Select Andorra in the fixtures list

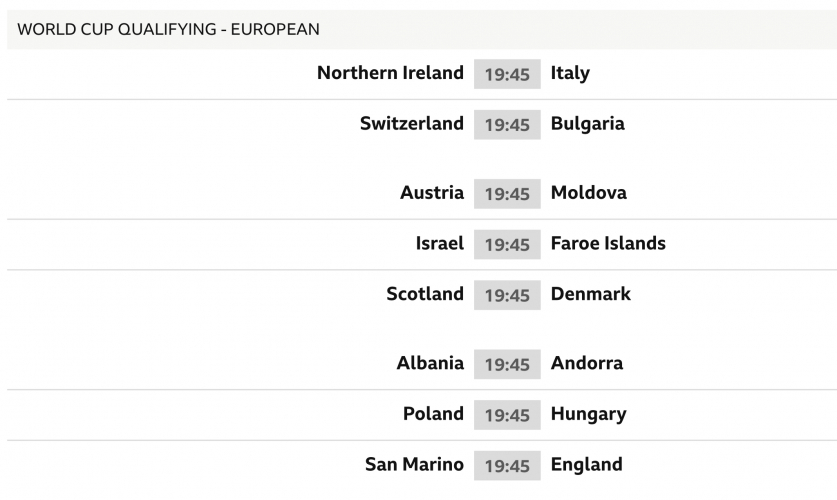[586, 363]
